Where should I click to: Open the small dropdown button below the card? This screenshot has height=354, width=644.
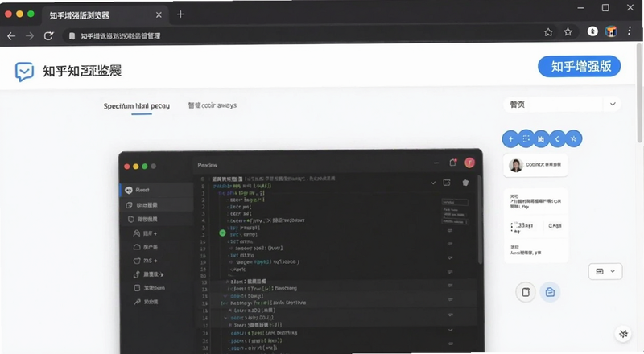(x=605, y=271)
